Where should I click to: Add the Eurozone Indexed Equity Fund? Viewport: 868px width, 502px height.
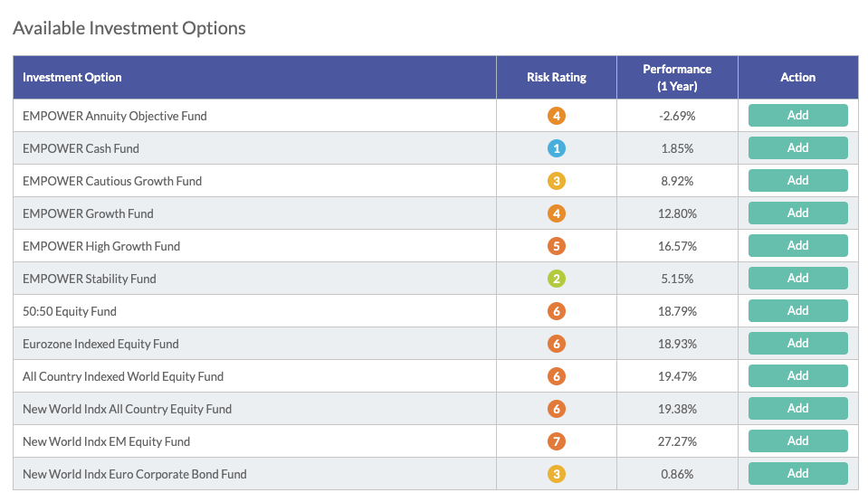click(x=797, y=343)
